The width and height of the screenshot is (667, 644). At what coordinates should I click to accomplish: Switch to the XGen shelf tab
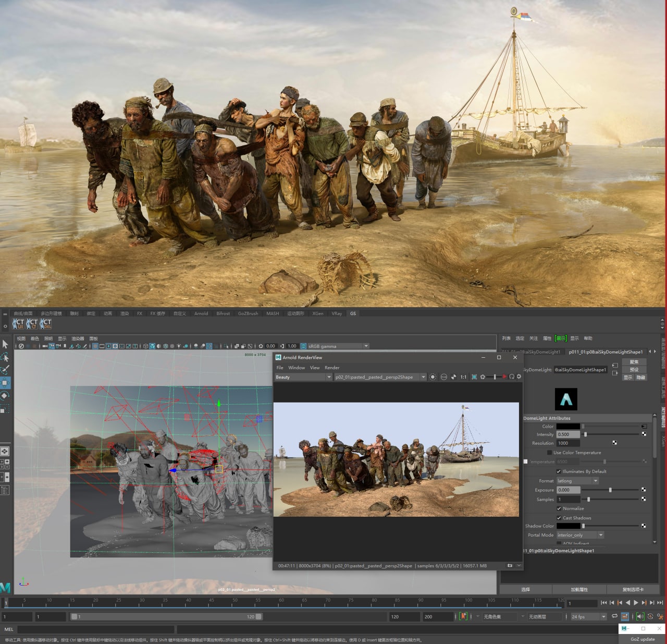click(x=318, y=313)
